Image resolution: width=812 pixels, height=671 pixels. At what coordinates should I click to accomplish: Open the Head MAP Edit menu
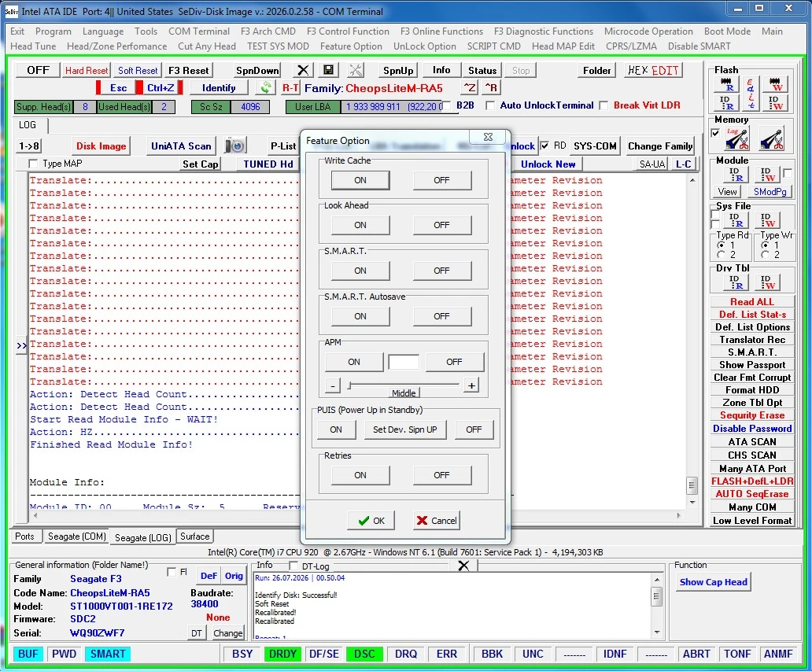tap(563, 46)
